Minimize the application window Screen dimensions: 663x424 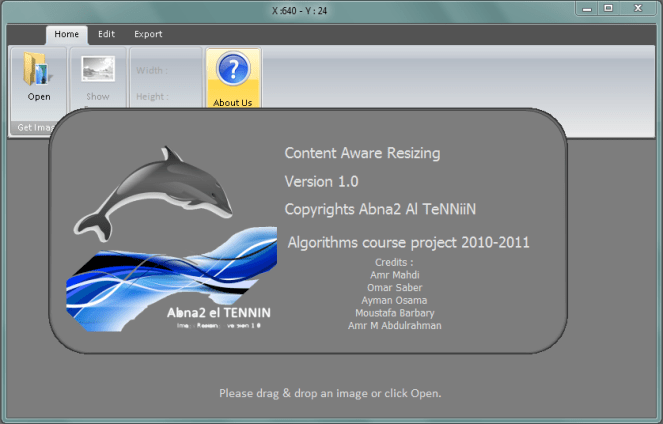point(586,8)
